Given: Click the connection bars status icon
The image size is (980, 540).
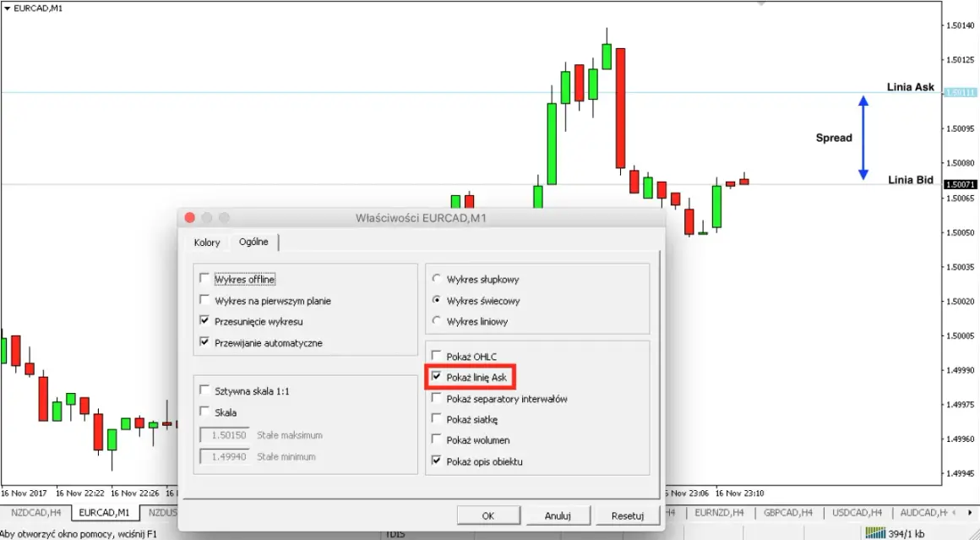Looking at the screenshot, I should coord(875,533).
